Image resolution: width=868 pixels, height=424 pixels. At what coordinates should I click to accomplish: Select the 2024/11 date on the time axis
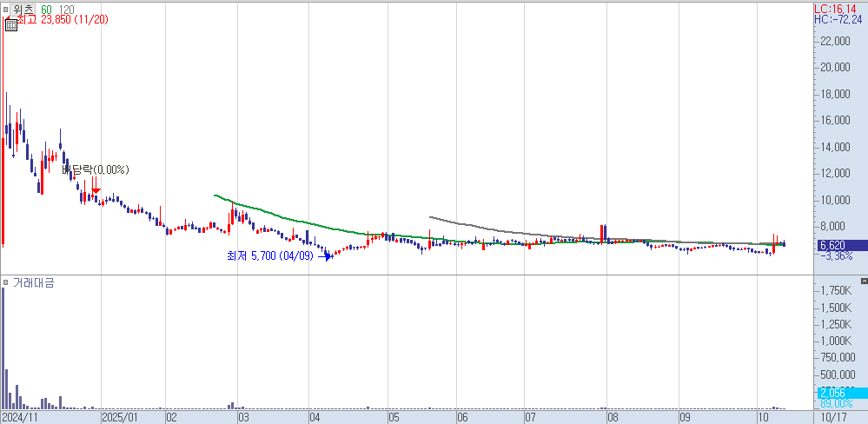click(x=19, y=417)
